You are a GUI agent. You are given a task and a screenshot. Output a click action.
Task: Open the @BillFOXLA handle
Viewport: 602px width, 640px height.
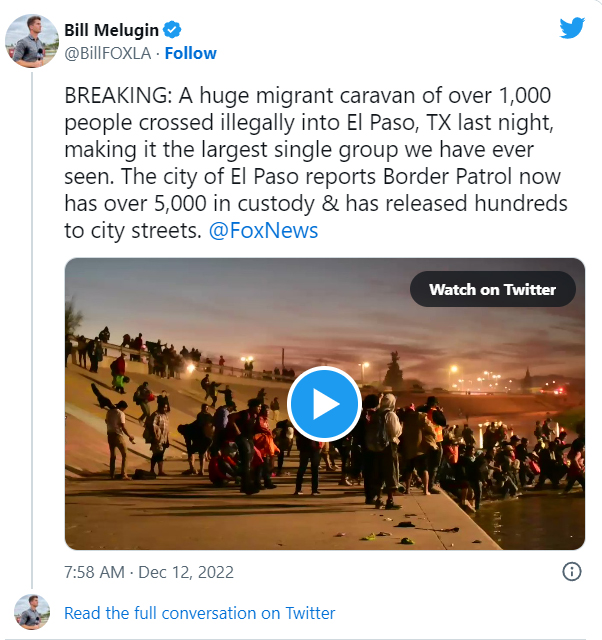click(108, 53)
